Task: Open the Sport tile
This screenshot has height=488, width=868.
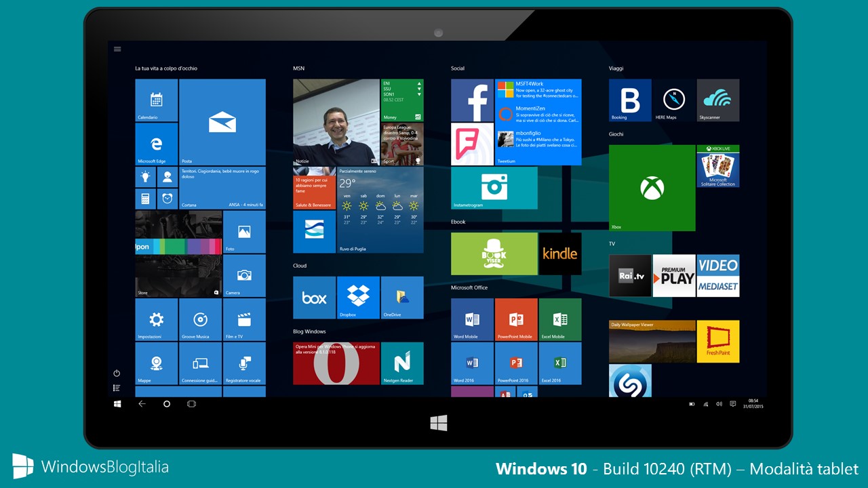Action: 402,144
